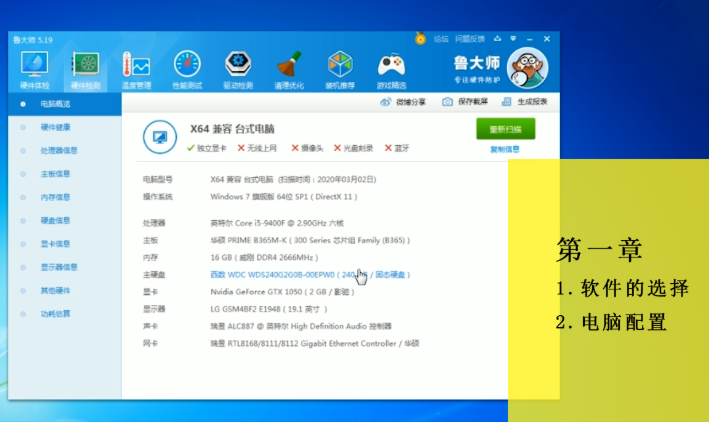Viewport: 709px width, 422px height.
Task: Open 清理优化 cleanup broom icon
Action: (289, 69)
